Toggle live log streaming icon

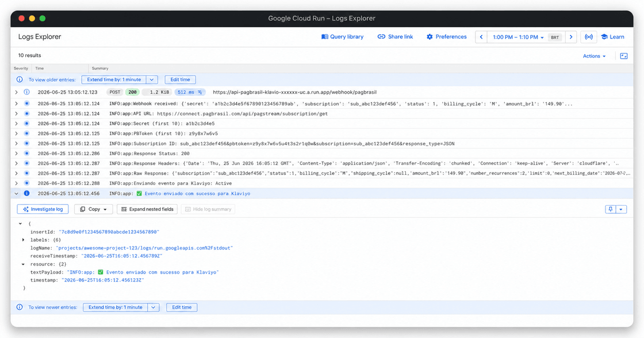click(x=589, y=37)
